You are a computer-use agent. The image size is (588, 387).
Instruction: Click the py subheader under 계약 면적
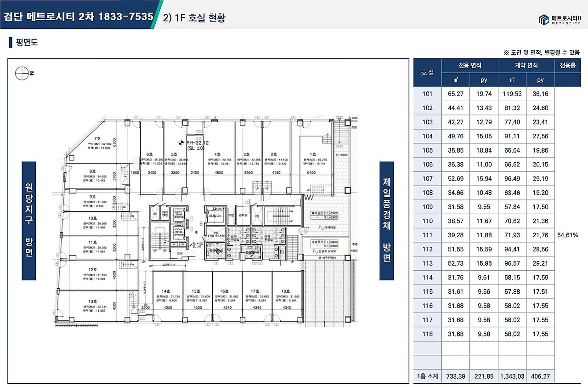click(540, 80)
